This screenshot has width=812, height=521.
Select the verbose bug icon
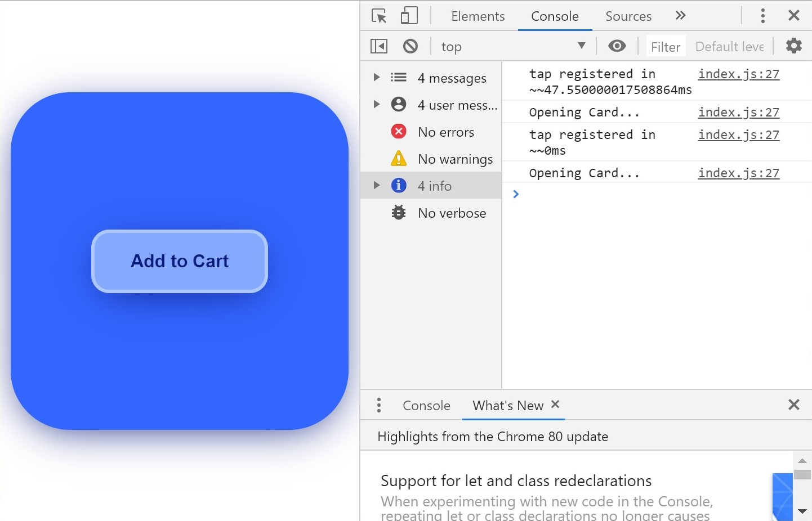tap(399, 212)
